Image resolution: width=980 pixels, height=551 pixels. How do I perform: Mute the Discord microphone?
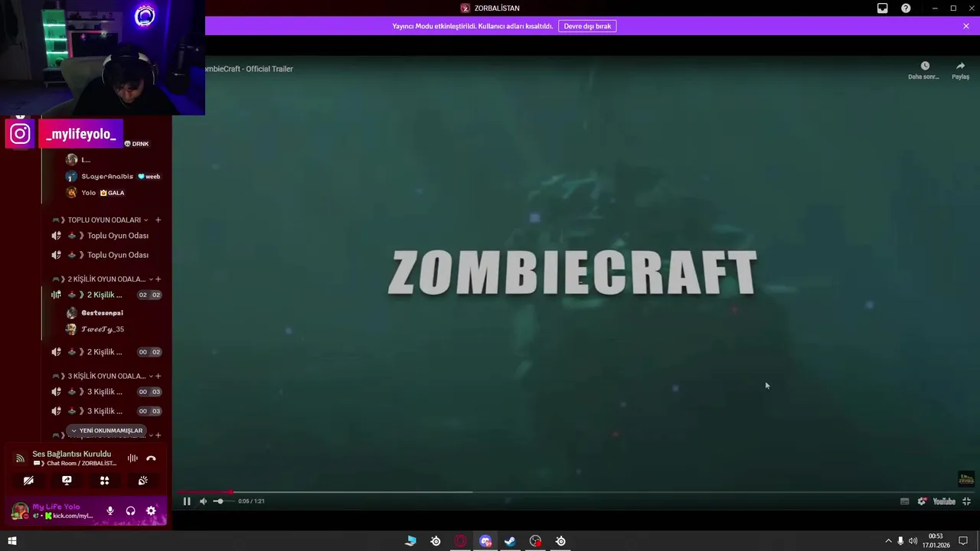[110, 511]
